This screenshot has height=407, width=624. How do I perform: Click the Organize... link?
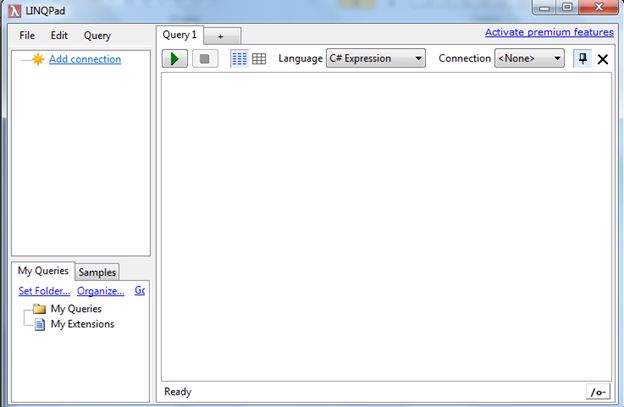[x=101, y=291]
